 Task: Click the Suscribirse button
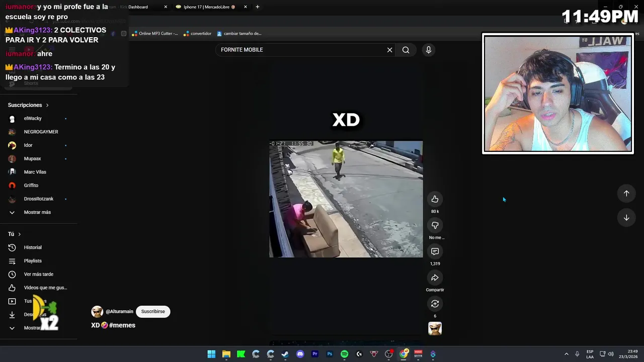pyautogui.click(x=153, y=312)
